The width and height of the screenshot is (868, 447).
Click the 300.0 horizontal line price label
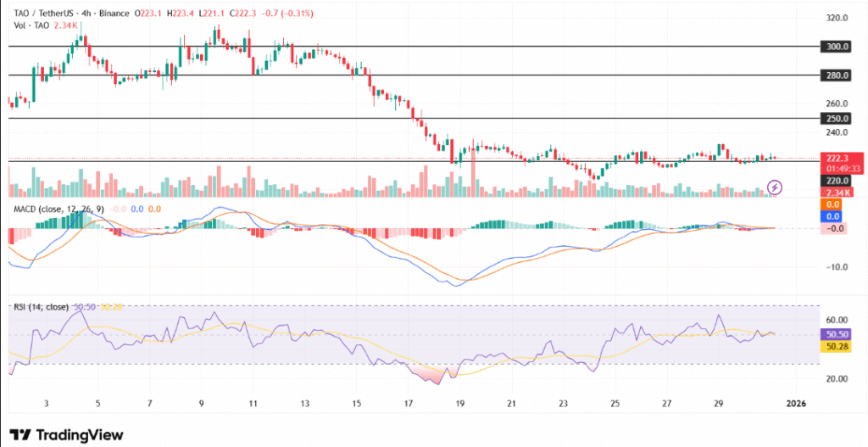(837, 47)
